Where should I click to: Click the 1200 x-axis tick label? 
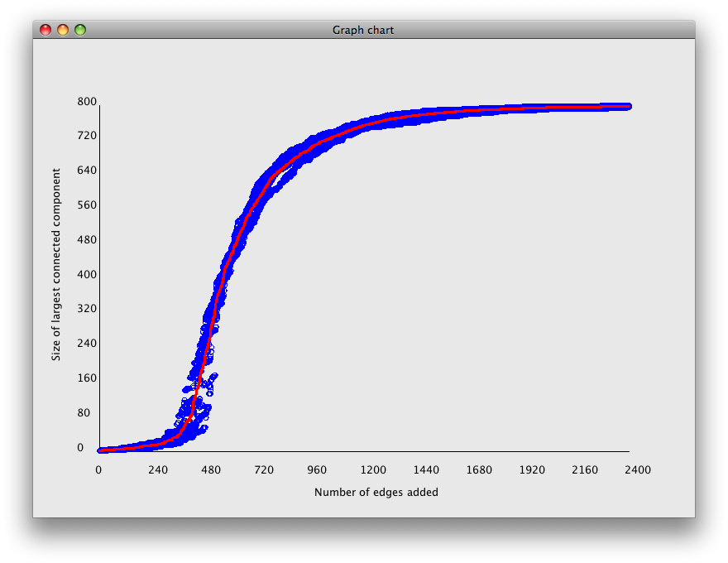pyautogui.click(x=373, y=470)
